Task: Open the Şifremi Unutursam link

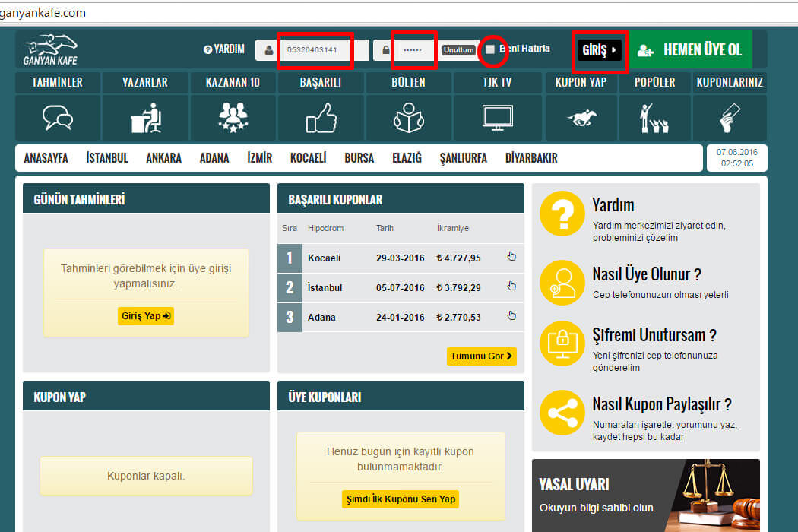Action: click(654, 335)
